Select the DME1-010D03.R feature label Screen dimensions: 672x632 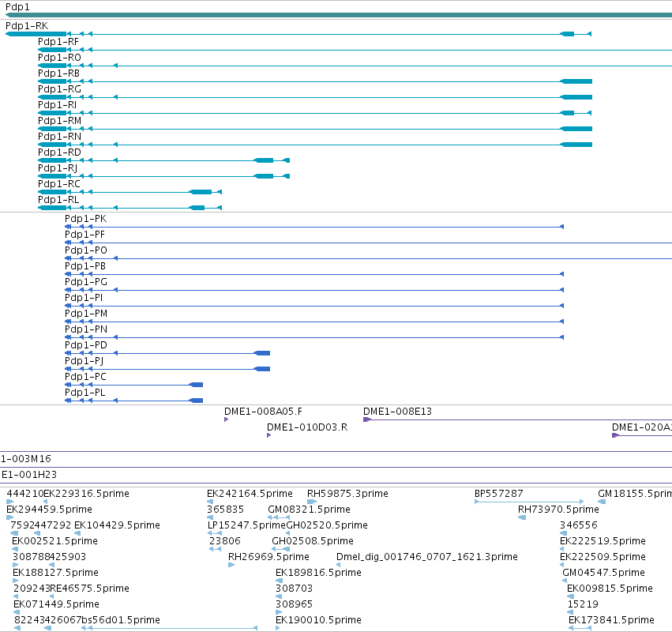click(307, 428)
